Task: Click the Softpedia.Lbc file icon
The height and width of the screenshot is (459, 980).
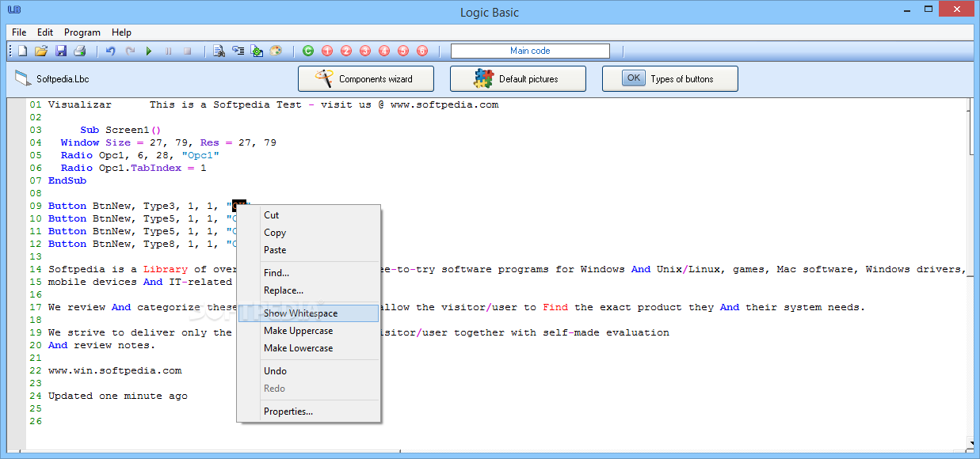Action: (x=22, y=78)
